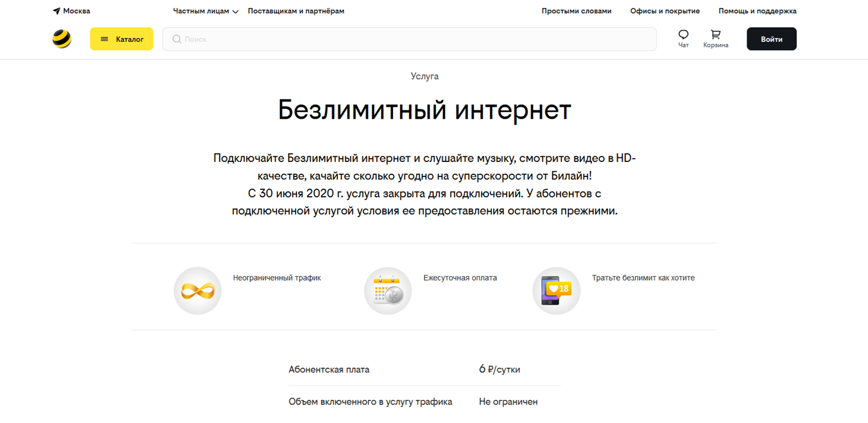Click Тратьте безлимит как хотите text
Viewport: 868px width, 423px height.
(643, 278)
